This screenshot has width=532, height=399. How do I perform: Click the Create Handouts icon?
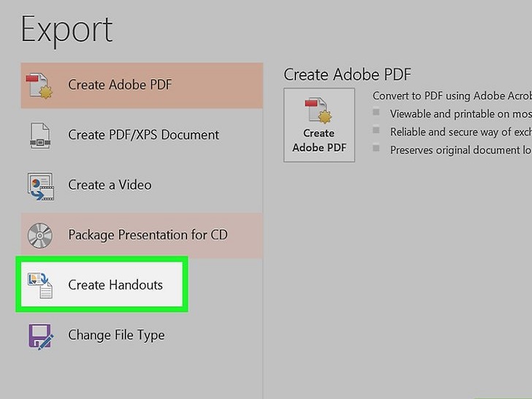coord(40,285)
